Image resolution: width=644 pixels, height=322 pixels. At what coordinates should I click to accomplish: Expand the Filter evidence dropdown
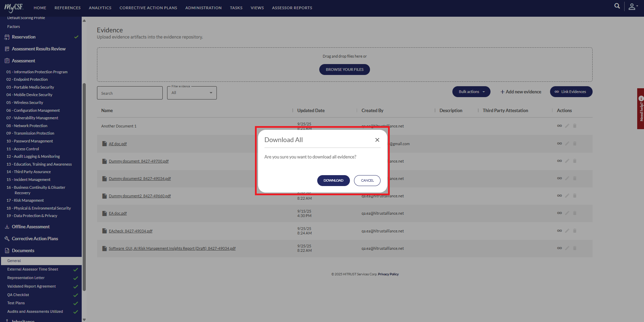(192, 93)
